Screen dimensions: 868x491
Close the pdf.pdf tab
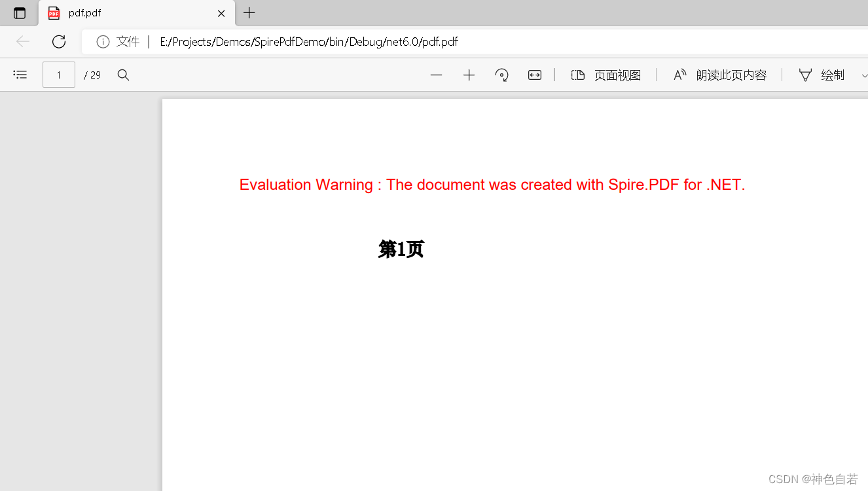[221, 13]
